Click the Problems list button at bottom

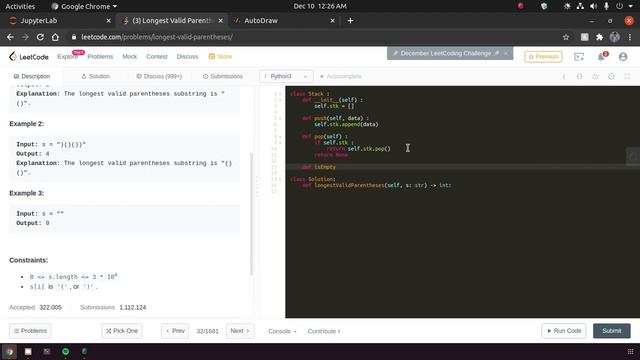tap(30, 331)
